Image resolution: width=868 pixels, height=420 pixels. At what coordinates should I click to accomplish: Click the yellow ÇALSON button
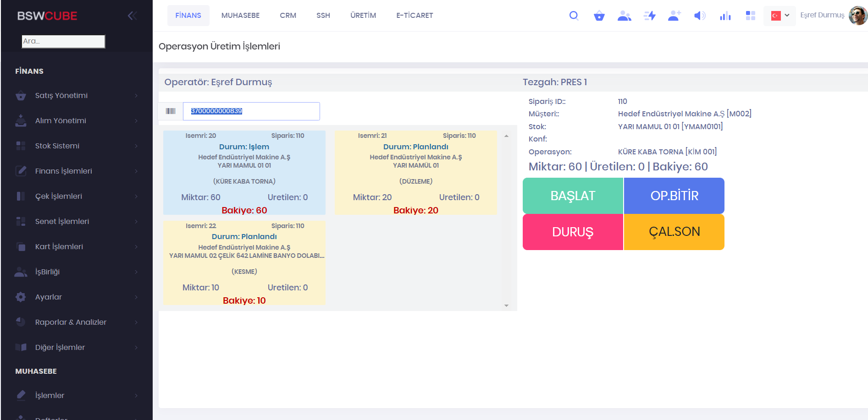click(x=674, y=232)
